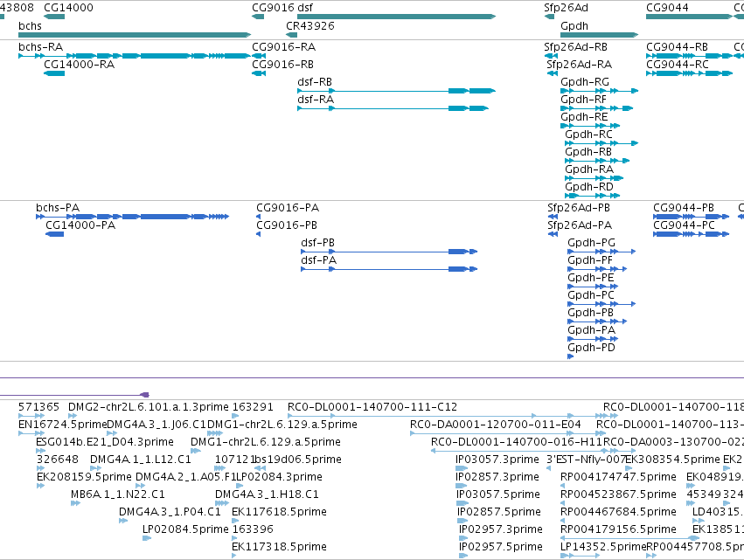Viewport: 744px width, 560px height.
Task: Select protein Gpdh-PD
Action: coord(571,356)
